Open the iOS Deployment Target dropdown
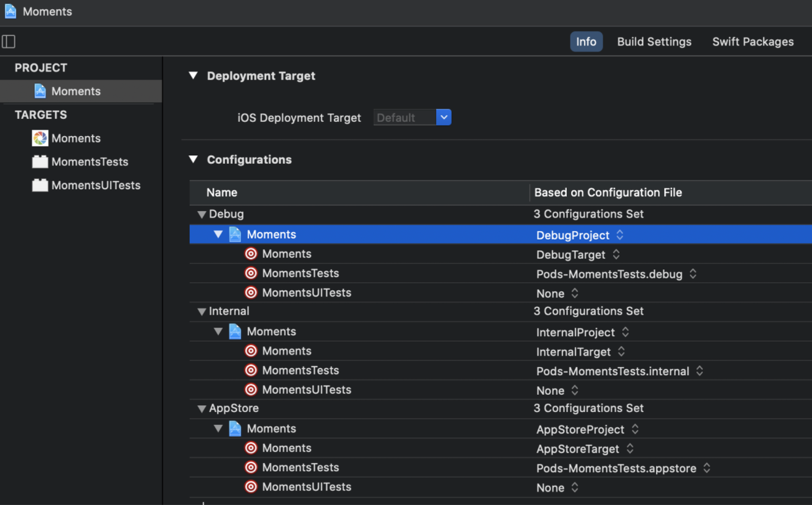 point(444,117)
